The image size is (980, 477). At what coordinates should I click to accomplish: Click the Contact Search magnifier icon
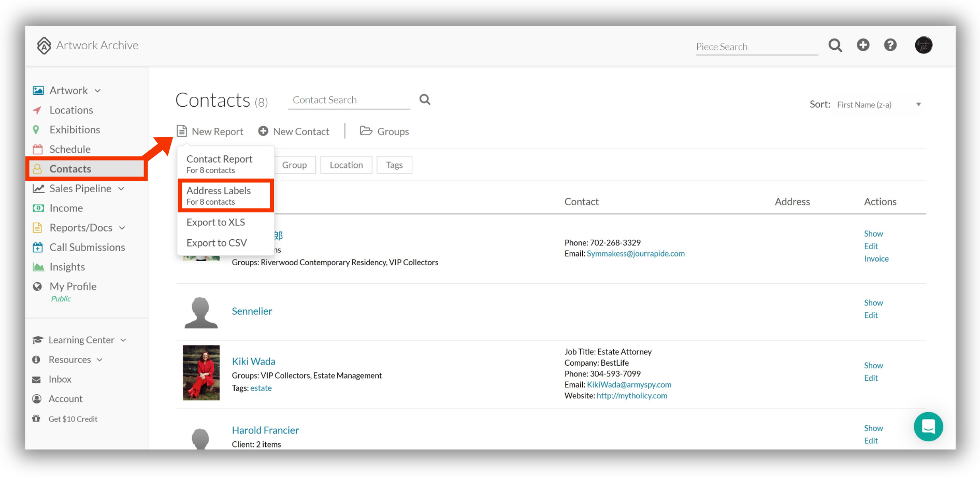coord(425,99)
